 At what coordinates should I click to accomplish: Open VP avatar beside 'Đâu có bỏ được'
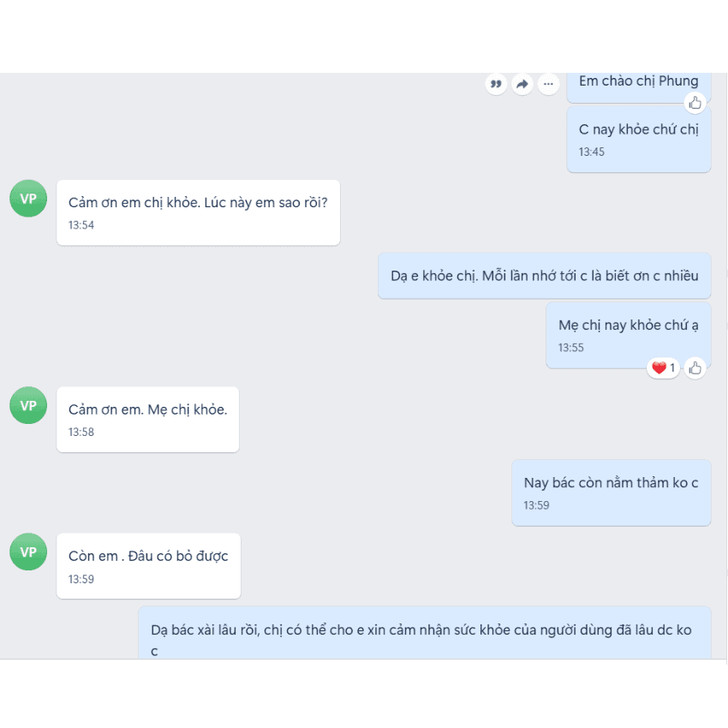pyautogui.click(x=28, y=552)
